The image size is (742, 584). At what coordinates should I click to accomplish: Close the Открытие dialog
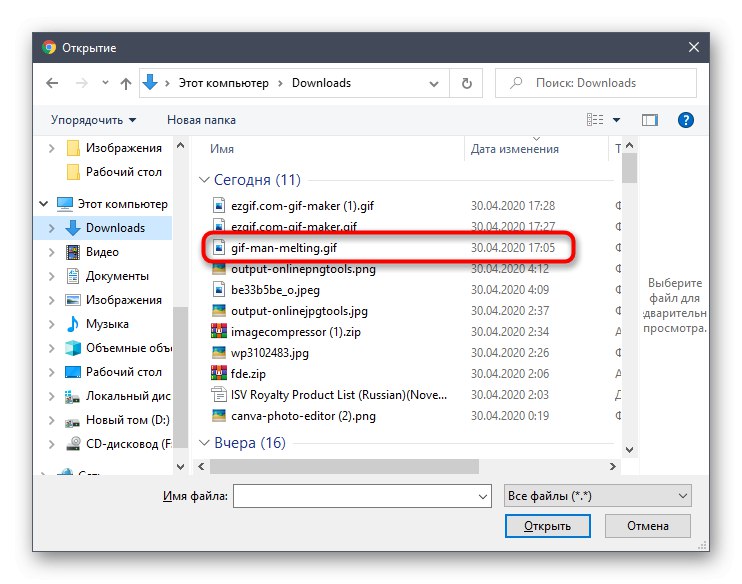click(x=694, y=47)
